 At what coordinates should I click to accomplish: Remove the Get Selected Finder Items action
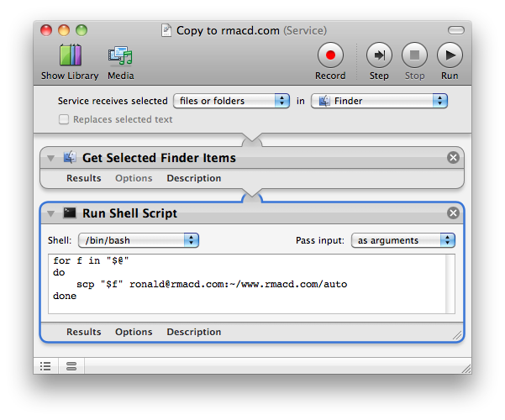click(453, 157)
